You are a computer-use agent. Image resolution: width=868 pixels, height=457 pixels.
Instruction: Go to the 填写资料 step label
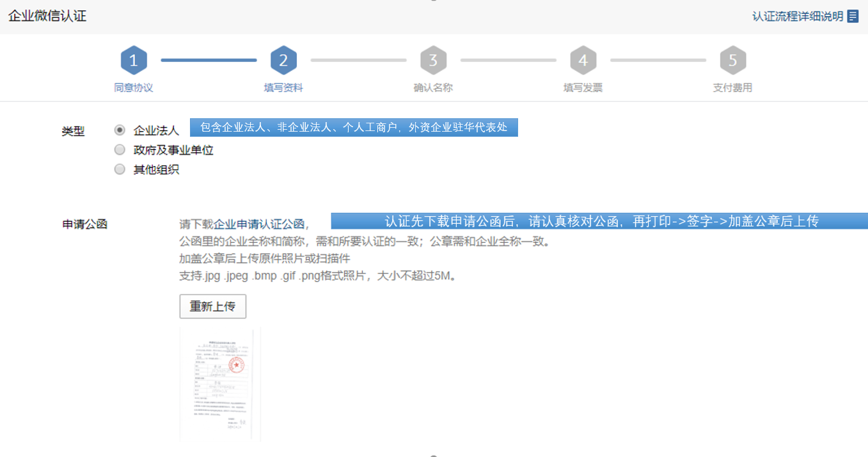click(x=283, y=88)
